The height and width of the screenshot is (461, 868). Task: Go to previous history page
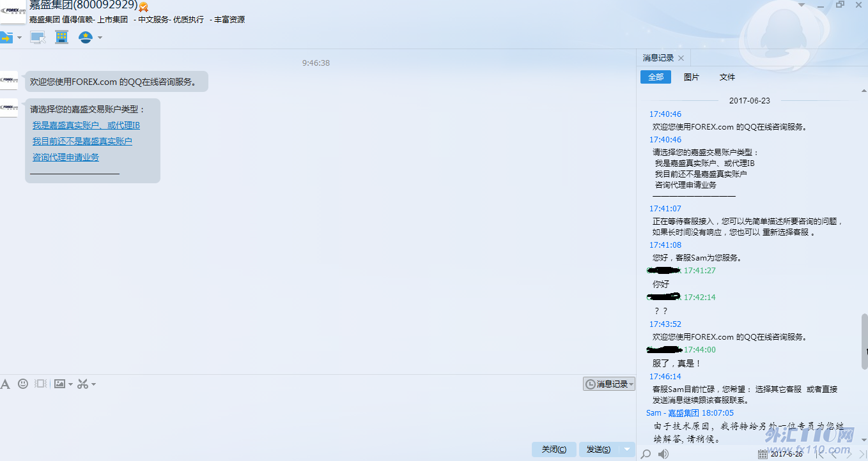[833, 454]
